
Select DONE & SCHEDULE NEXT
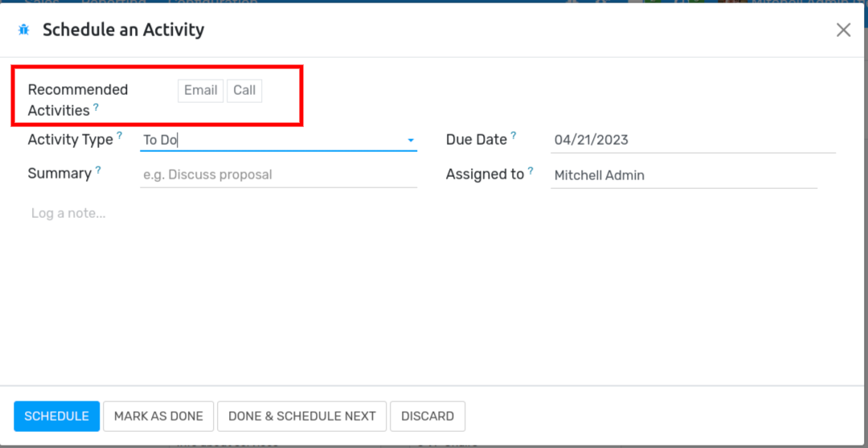302,417
